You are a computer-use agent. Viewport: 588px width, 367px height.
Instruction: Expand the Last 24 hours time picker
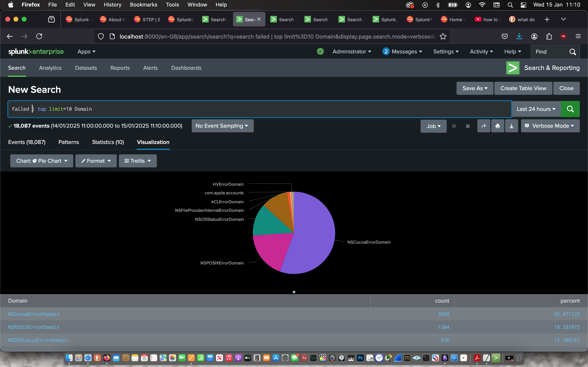point(536,109)
